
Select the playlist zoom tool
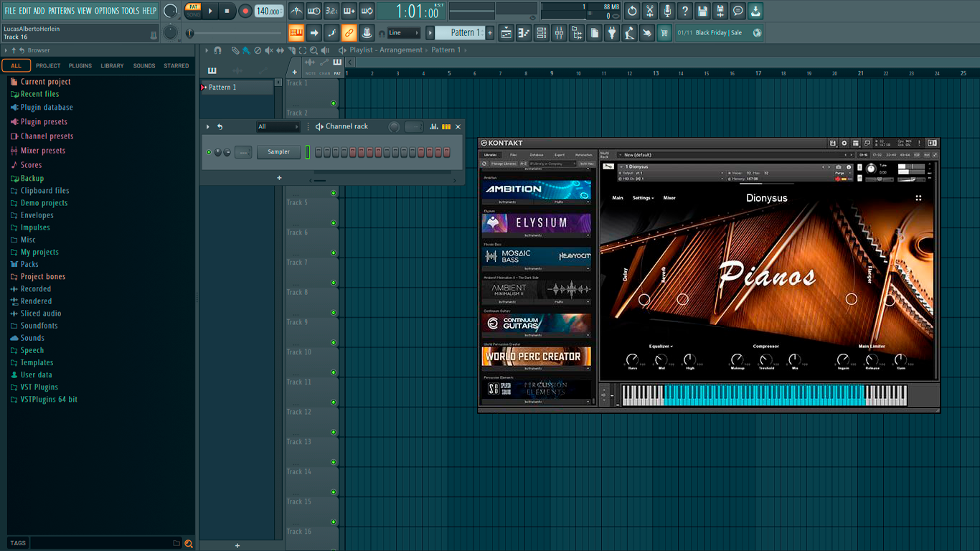[314, 50]
